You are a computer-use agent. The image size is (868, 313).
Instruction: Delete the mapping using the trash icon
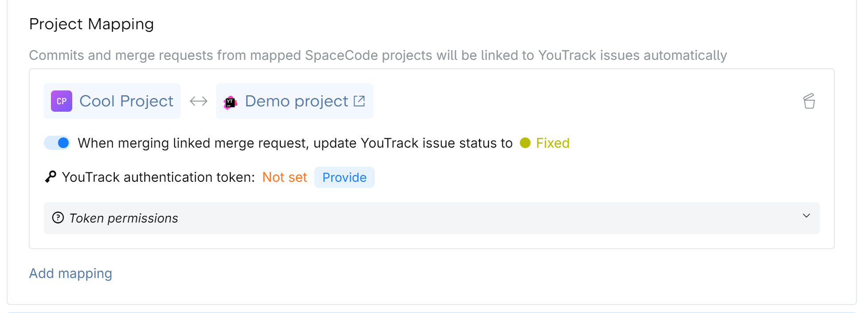(809, 101)
